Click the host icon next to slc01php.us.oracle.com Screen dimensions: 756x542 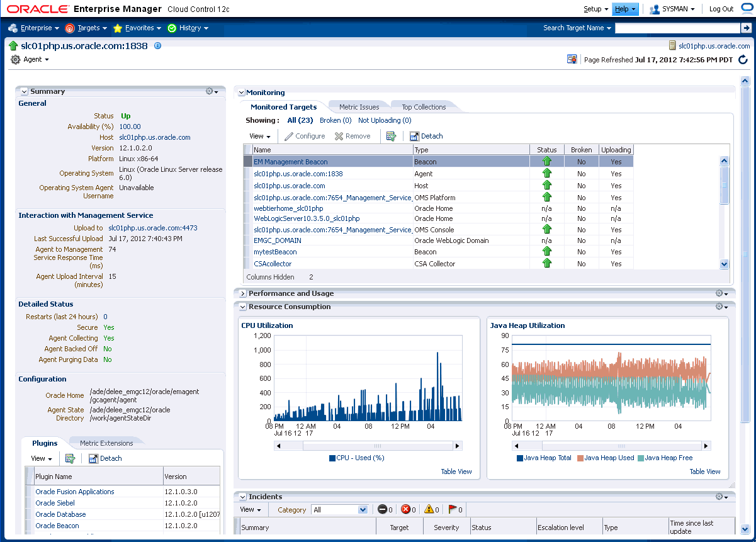tap(672, 45)
